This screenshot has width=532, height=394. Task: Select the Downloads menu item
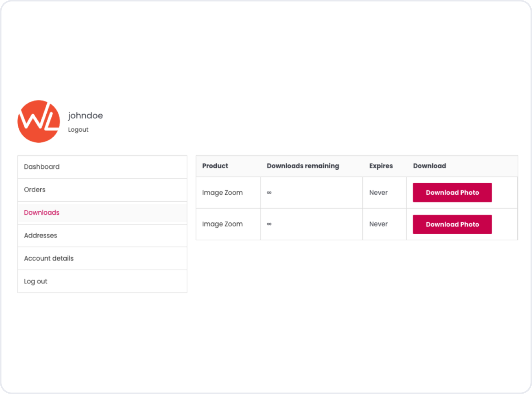pos(42,212)
